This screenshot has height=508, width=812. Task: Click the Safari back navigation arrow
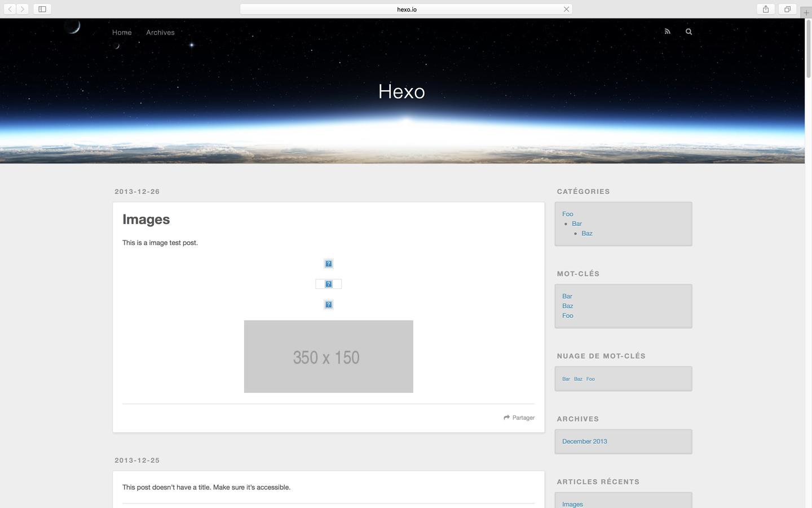pos(9,9)
